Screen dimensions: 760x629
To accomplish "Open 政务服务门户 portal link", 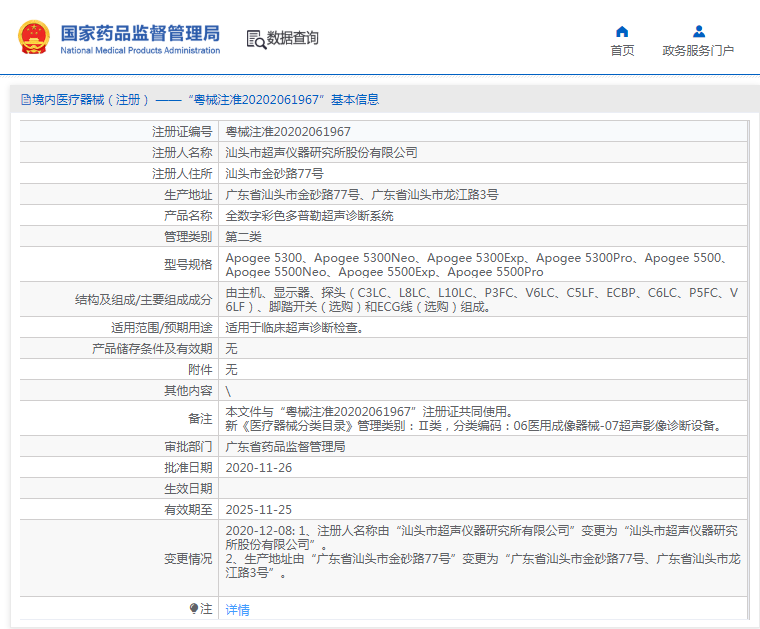I will pos(698,50).
